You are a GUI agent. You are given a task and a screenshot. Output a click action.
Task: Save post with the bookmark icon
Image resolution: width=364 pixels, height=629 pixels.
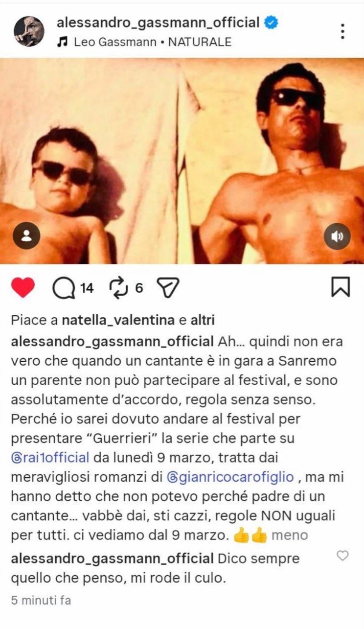(341, 287)
